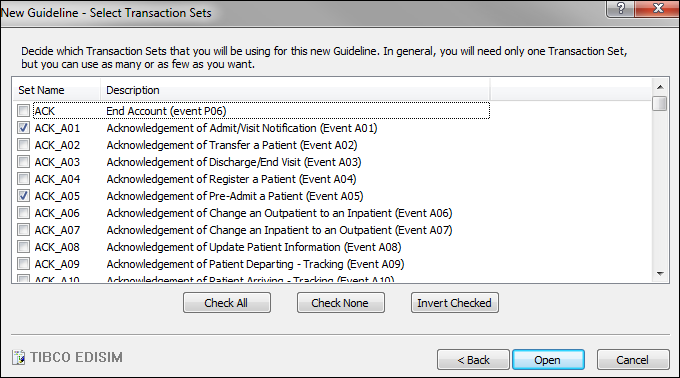Click the list scrollbar thumb
This screenshot has width=680, height=378.
660,104
